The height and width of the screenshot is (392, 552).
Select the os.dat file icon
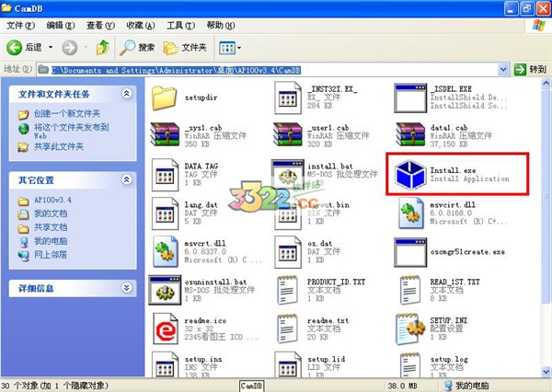click(x=288, y=252)
